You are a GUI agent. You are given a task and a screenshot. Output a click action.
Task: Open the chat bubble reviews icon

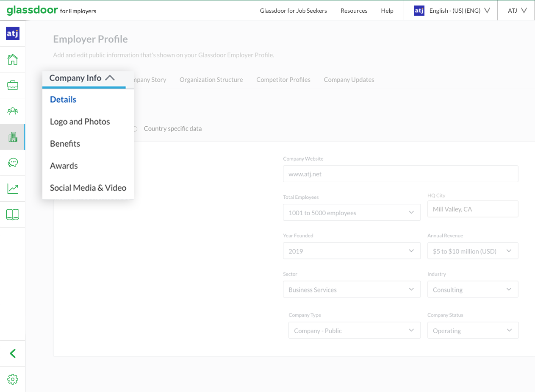[x=13, y=163]
